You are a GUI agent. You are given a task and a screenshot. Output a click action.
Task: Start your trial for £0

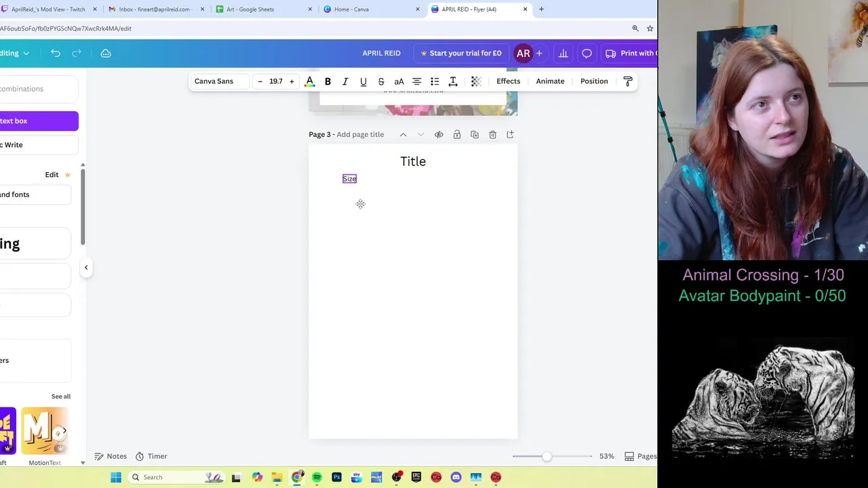point(461,53)
